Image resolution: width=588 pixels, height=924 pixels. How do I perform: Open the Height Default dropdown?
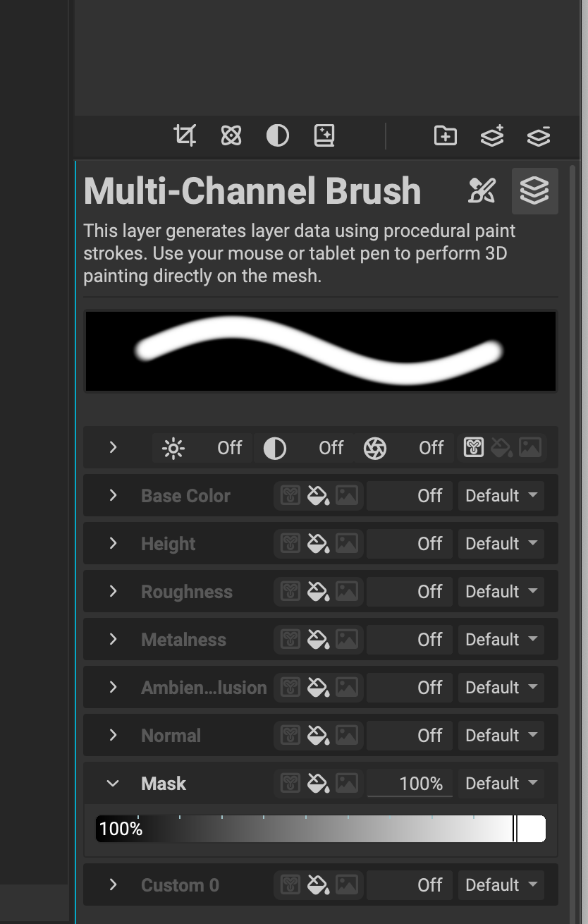coord(501,544)
